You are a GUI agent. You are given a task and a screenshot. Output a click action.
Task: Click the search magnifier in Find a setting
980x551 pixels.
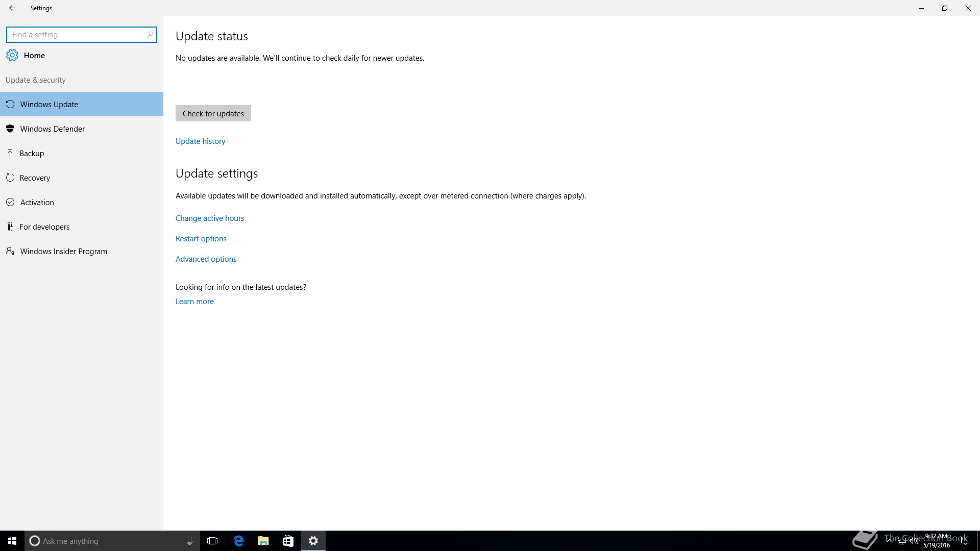click(150, 35)
